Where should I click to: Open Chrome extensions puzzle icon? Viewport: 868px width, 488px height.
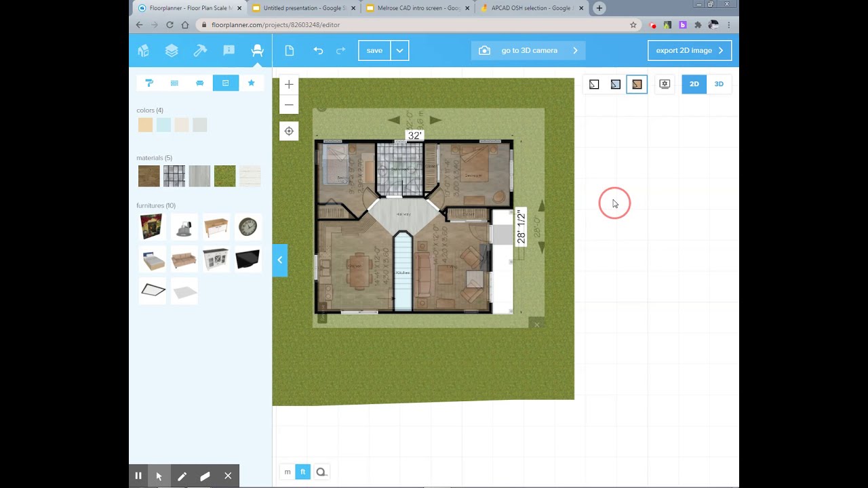[698, 25]
